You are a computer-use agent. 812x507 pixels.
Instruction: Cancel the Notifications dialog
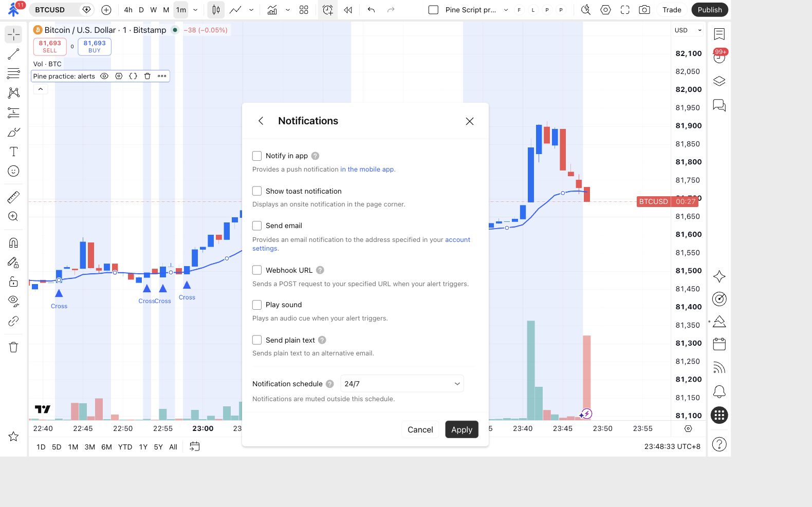click(x=420, y=429)
